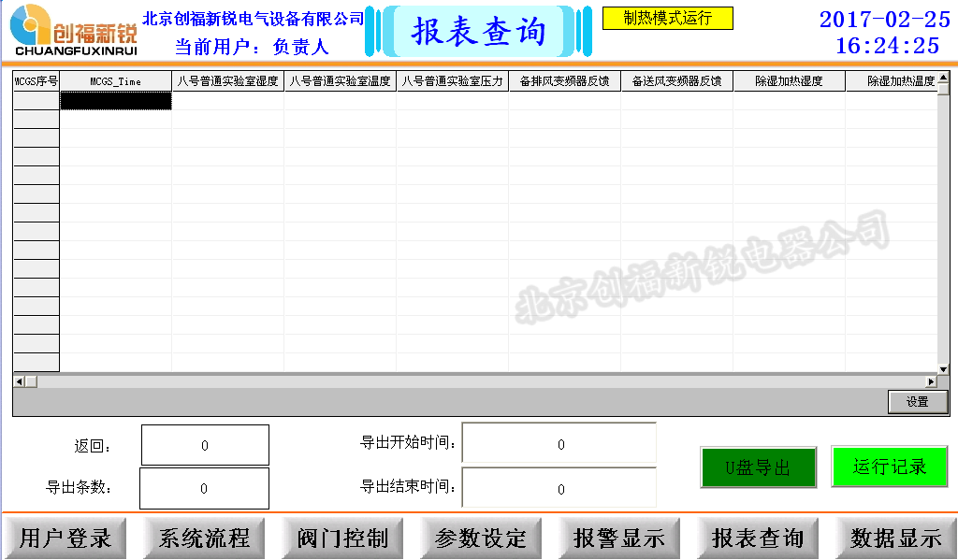Click the 除湿加热湿度 column header
Image resolution: width=958 pixels, height=560 pixels.
click(790, 81)
